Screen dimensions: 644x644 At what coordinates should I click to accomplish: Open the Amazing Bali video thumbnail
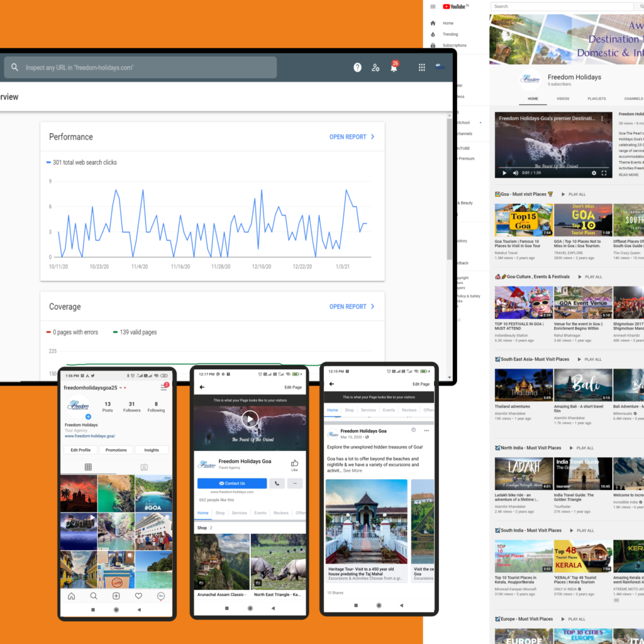(x=583, y=385)
